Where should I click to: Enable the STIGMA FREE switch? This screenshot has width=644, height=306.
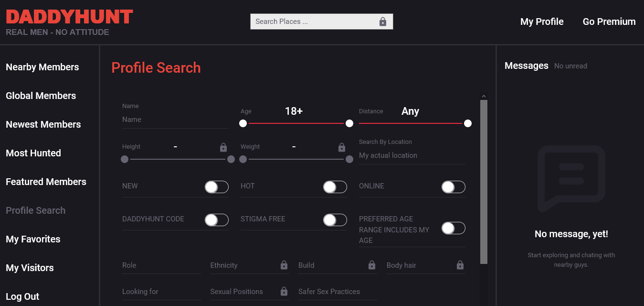(x=335, y=220)
